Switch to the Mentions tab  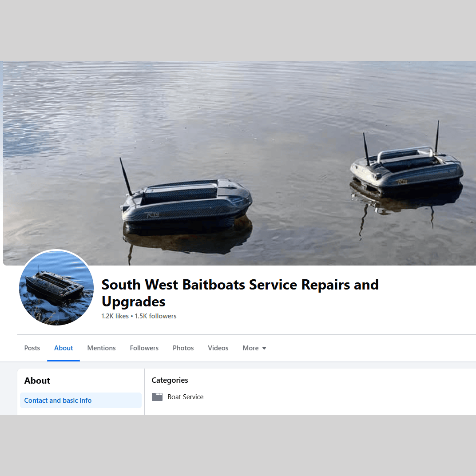coord(101,348)
